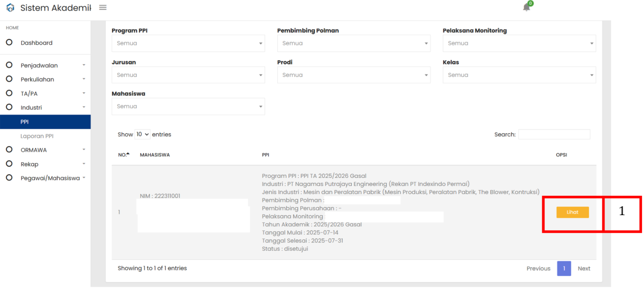Select page 1 in pagination
644x293 pixels.
pos(564,268)
